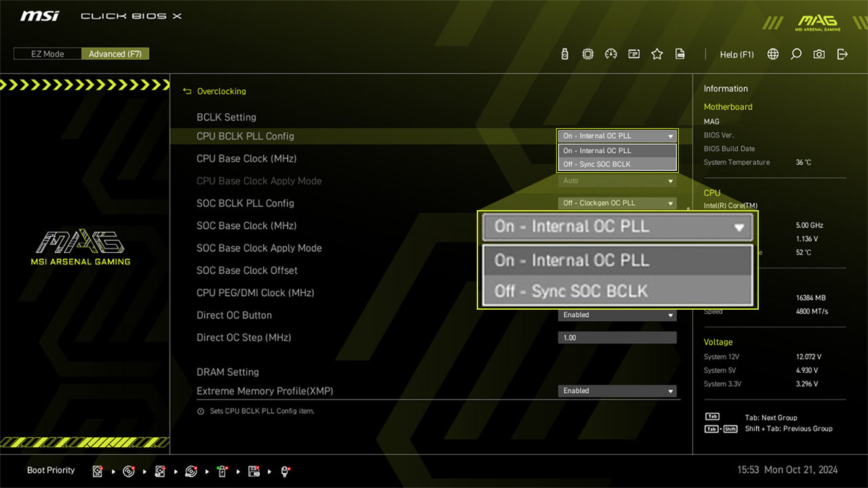Viewport: 868px width, 488px height.
Task: Select the first hard disk boot device
Action: pyautogui.click(x=98, y=471)
